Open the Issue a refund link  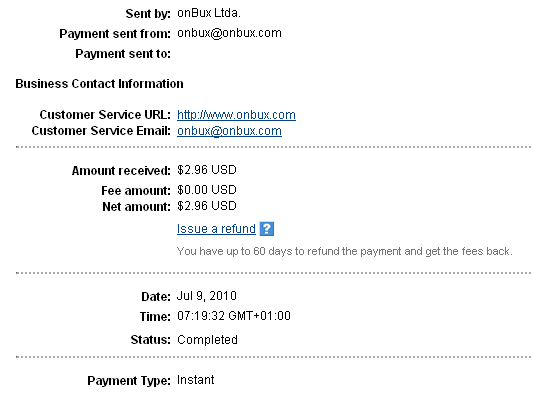tap(216, 229)
